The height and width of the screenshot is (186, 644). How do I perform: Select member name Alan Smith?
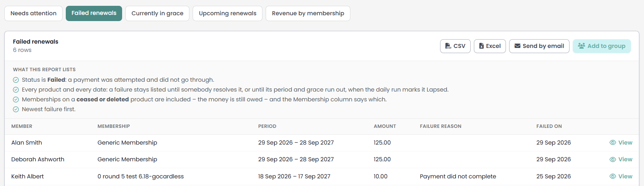pos(27,143)
